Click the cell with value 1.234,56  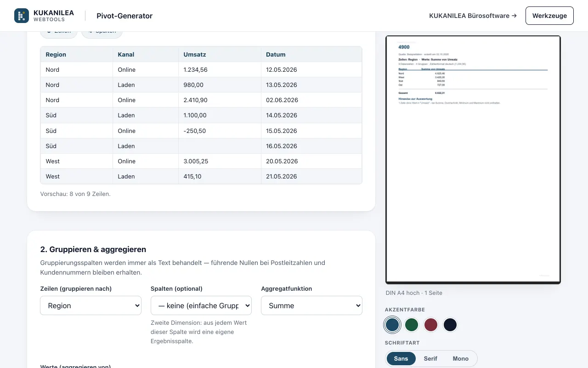(220, 69)
